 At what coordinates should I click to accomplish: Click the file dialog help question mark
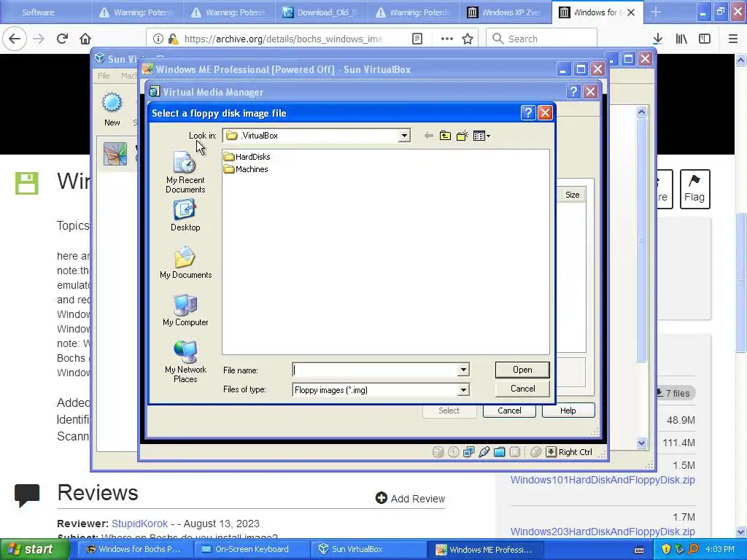528,113
